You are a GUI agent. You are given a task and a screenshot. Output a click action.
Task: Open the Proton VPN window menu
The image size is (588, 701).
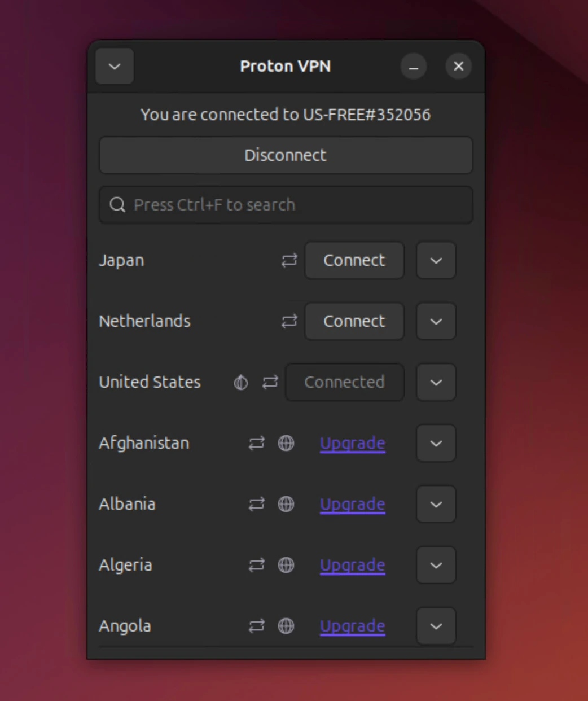coord(115,66)
